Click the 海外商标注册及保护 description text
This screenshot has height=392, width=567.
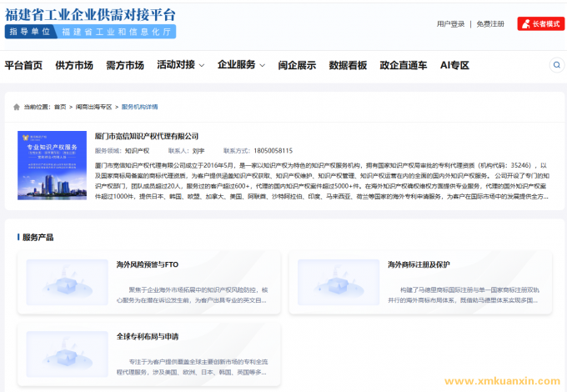click(x=464, y=295)
